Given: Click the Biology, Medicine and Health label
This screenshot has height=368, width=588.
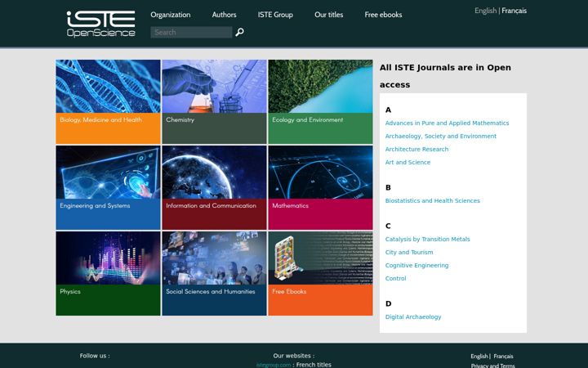Looking at the screenshot, I should (100, 119).
